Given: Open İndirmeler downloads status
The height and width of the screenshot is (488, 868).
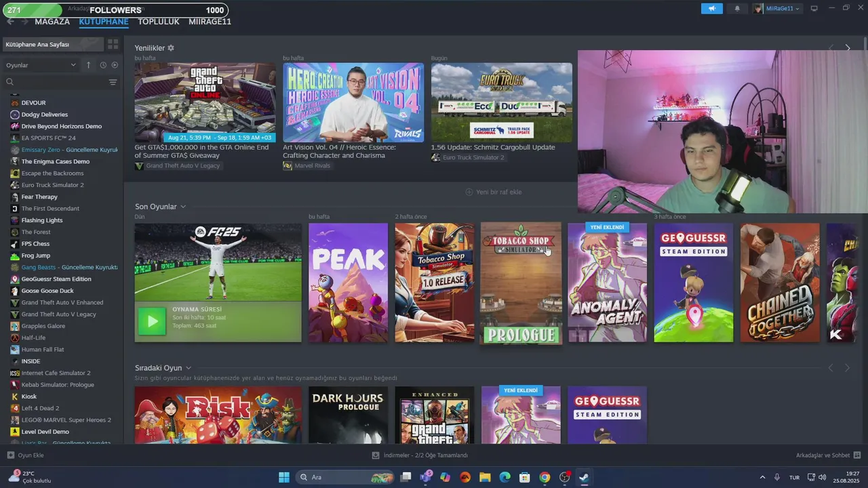Looking at the screenshot, I should pyautogui.click(x=420, y=455).
